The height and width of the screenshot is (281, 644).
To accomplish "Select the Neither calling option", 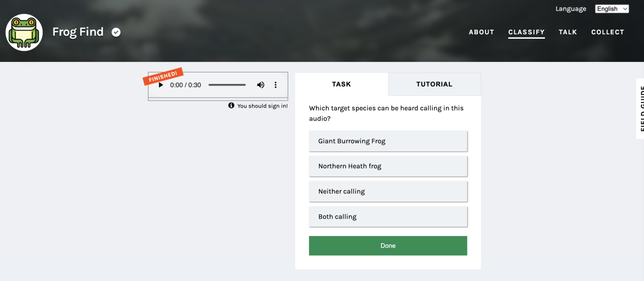I will click(388, 192).
